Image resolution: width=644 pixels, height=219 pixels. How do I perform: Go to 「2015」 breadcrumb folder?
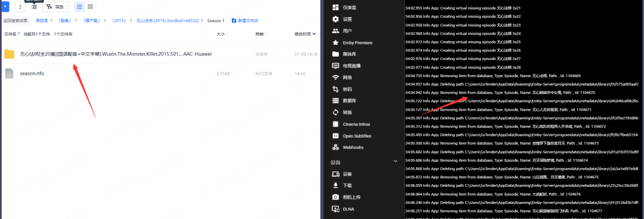[120, 20]
